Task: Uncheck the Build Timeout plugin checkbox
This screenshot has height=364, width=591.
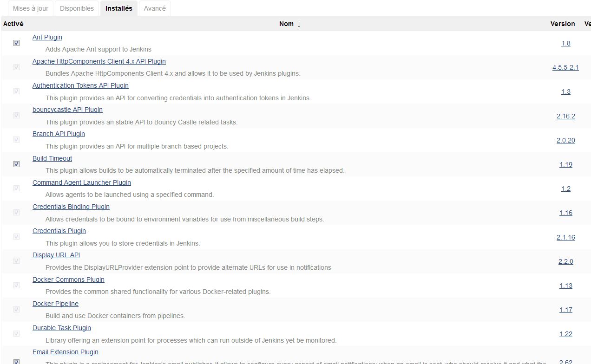Action: click(x=17, y=164)
